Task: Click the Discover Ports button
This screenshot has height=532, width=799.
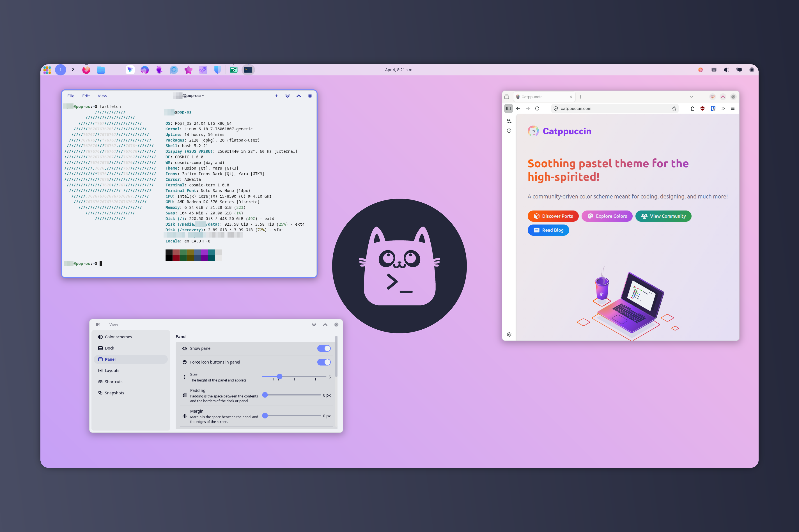Action: pos(553,216)
